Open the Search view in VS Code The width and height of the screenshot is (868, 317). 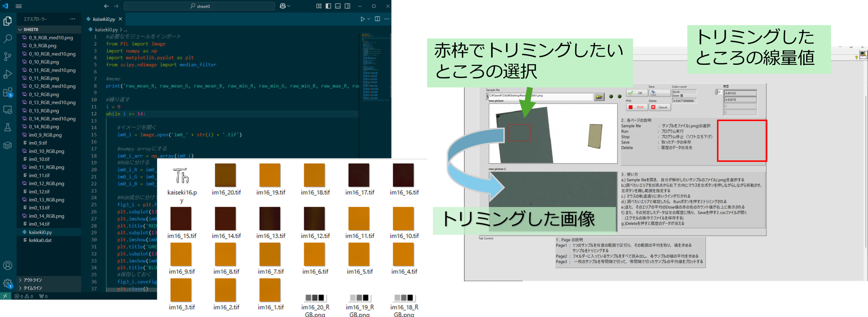click(8, 39)
